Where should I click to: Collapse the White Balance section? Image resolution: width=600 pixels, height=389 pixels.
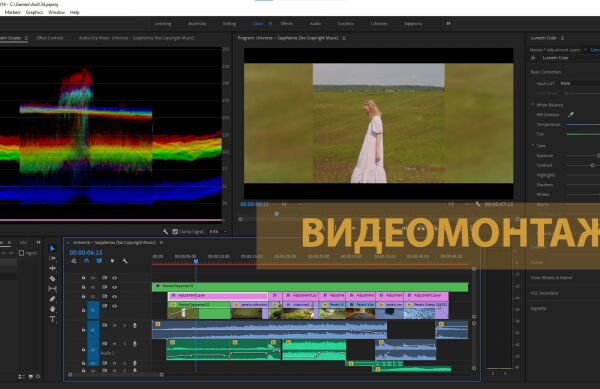point(532,105)
